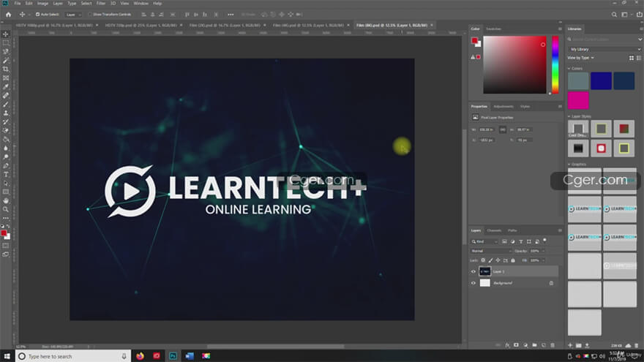Screen dimensions: 644x362
Task: Click the Share icon at top right
Action: point(639,15)
